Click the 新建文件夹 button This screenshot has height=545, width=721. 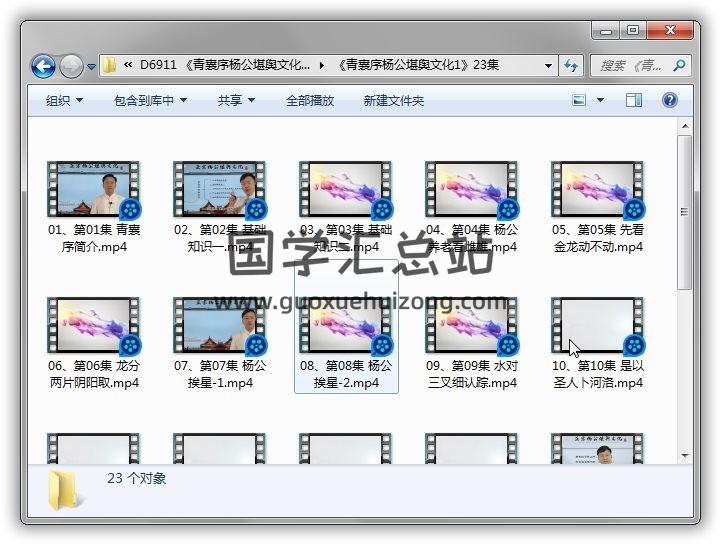(393, 100)
